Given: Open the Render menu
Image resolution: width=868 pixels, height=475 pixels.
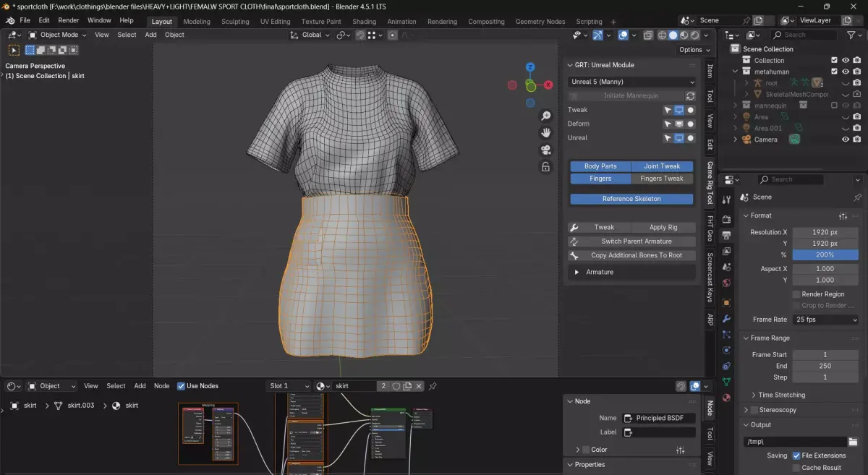Looking at the screenshot, I should pos(69,20).
